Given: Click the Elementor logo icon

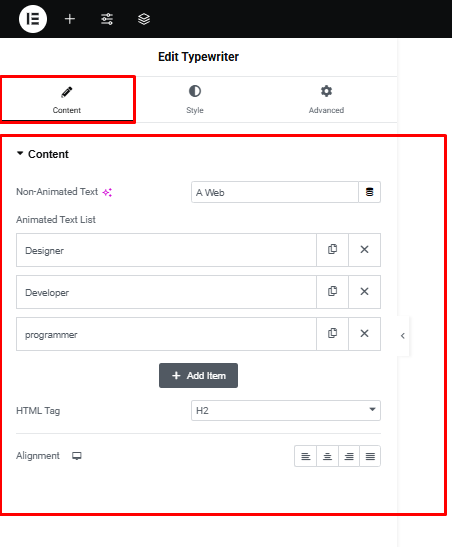Looking at the screenshot, I should pos(33,19).
